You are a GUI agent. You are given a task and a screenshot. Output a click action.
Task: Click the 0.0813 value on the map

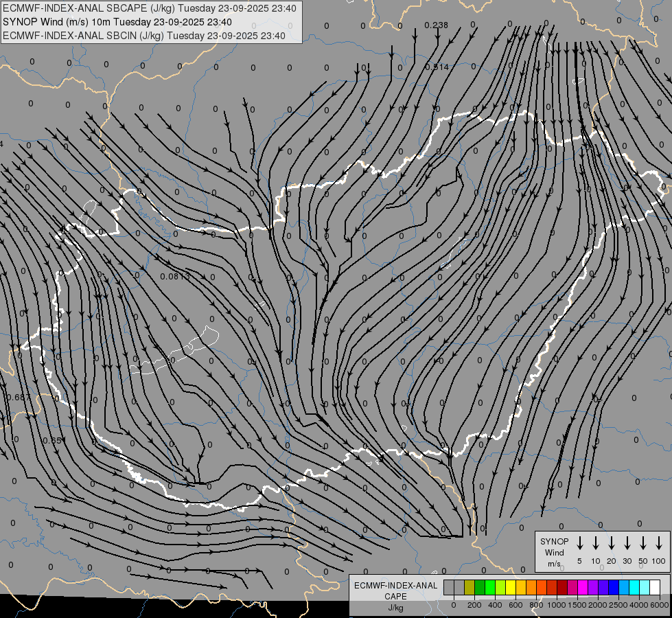(x=174, y=277)
